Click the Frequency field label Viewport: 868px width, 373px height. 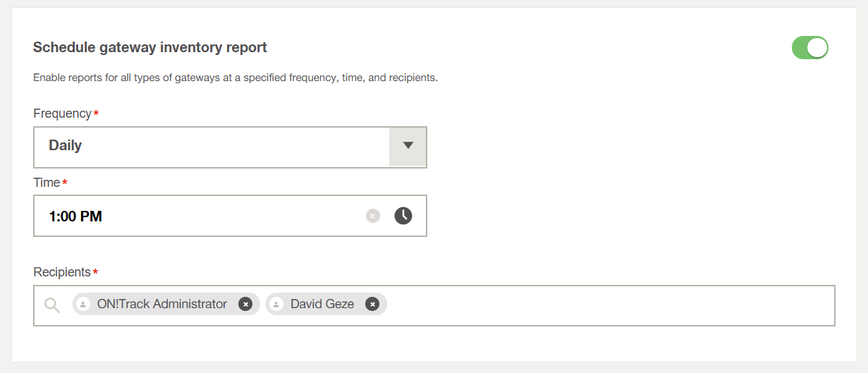pyautogui.click(x=62, y=114)
